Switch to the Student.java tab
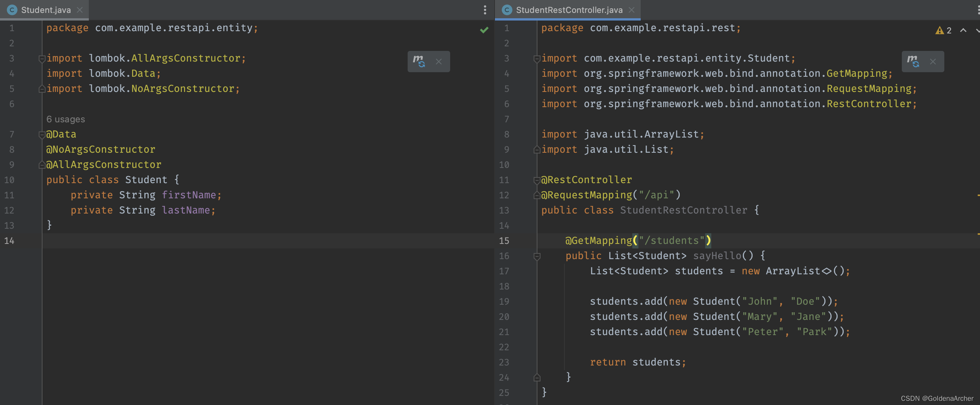Screen dimensions: 980x405 46,10
